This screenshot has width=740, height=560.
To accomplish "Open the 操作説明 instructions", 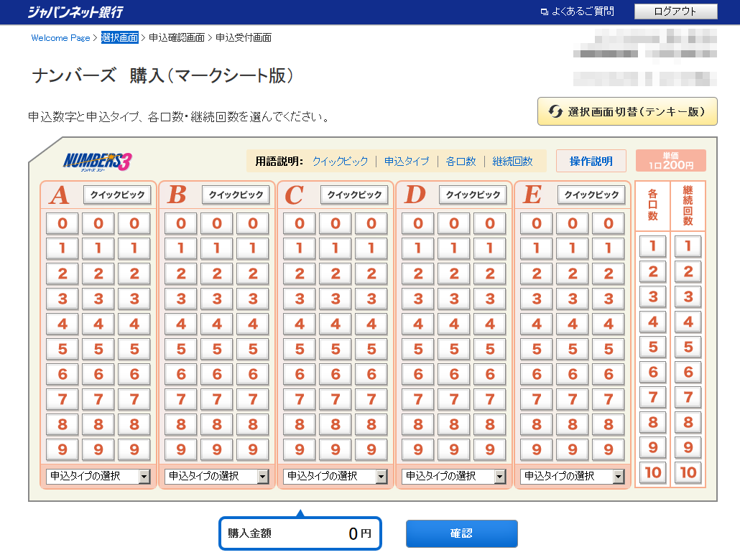I will 591,161.
